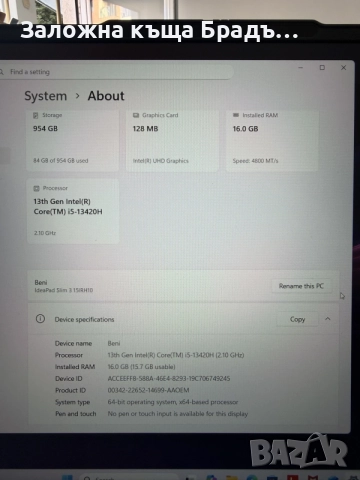This screenshot has width=360, height=480.
Task: Click the System type row label
Action: click(72, 402)
